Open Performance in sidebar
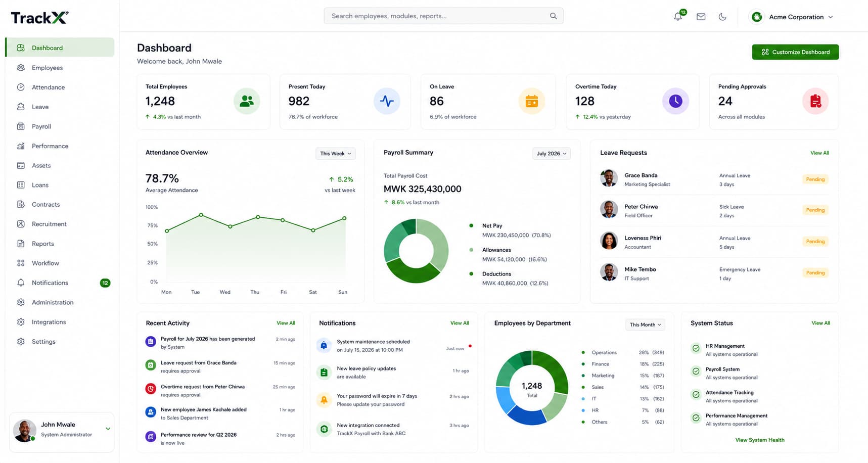Viewport: 868px width, 463px height. pyautogui.click(x=60, y=146)
